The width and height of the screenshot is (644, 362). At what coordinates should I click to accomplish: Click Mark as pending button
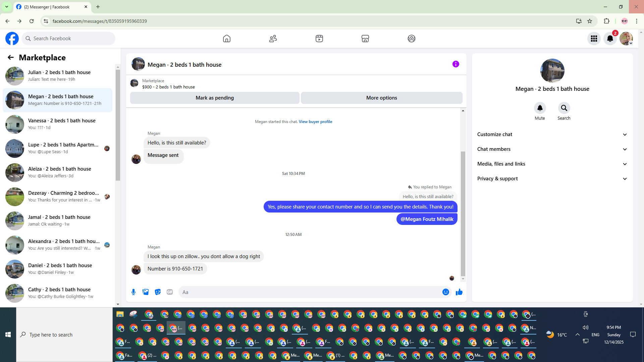pyautogui.click(x=215, y=98)
